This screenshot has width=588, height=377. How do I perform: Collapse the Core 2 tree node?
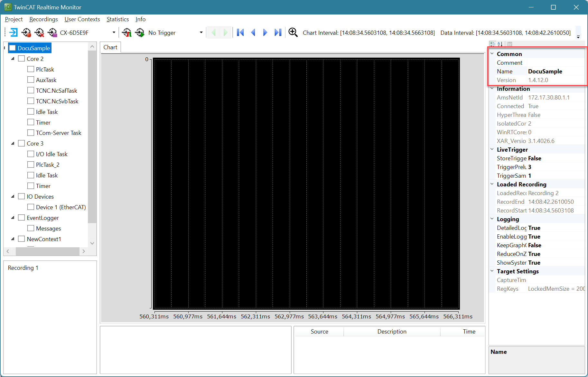[13, 59]
